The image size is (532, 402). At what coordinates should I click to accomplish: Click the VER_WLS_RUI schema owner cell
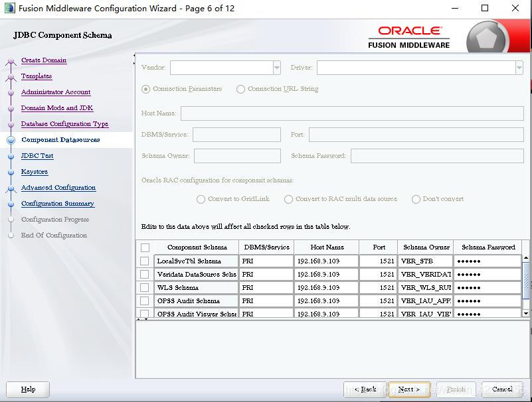[x=426, y=287]
